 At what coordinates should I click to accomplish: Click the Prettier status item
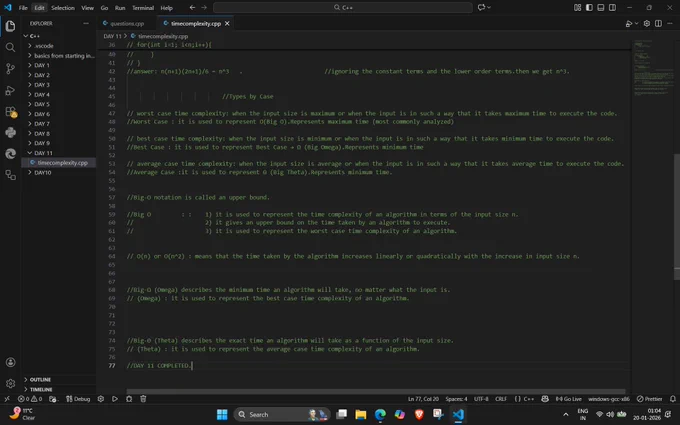[650, 399]
